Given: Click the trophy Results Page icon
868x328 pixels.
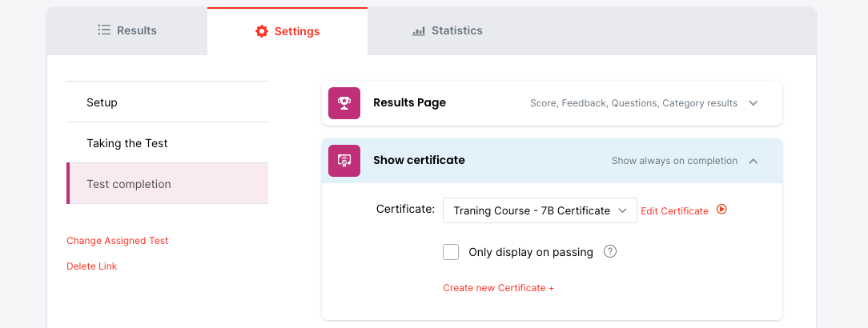Looking at the screenshot, I should [344, 103].
